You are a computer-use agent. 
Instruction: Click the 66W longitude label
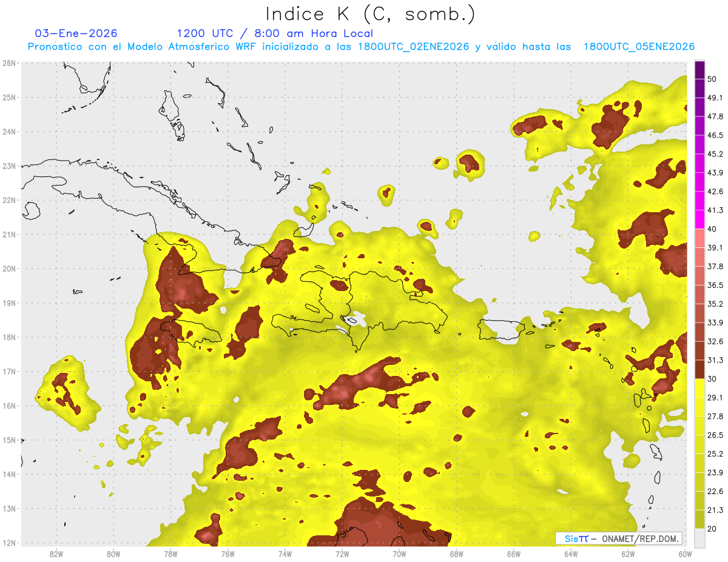point(514,554)
